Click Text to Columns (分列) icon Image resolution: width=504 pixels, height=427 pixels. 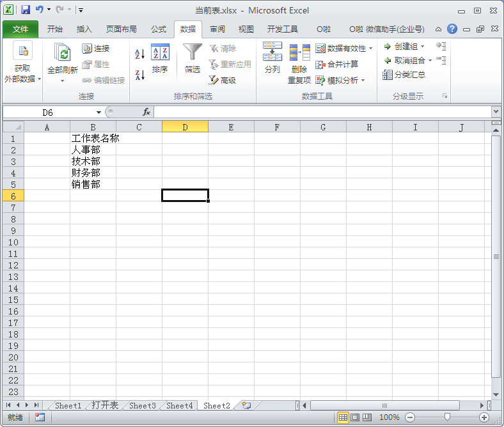point(272,51)
